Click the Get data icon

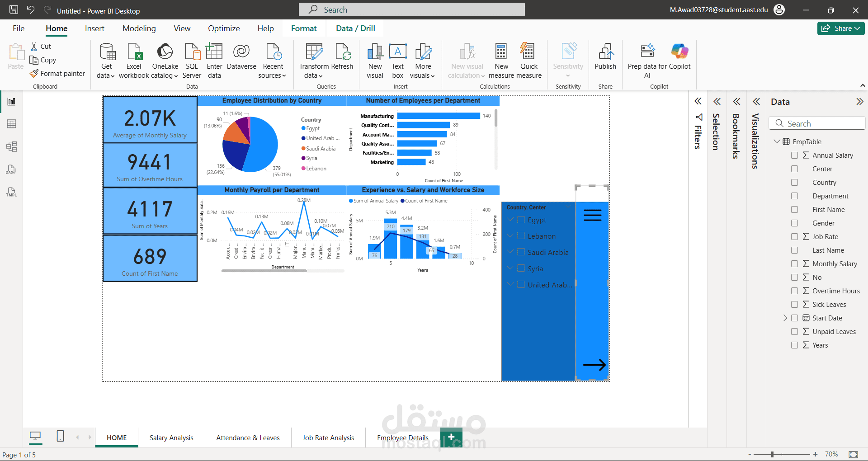click(x=107, y=52)
